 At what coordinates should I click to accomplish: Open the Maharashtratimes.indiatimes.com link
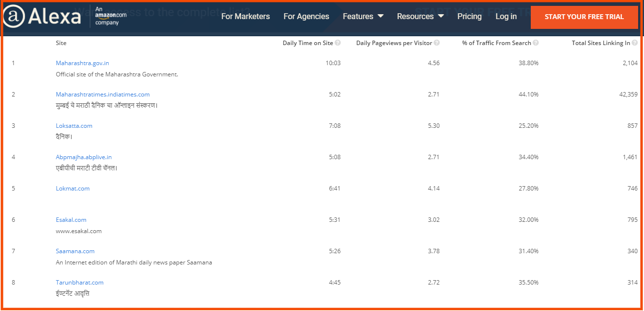coord(103,95)
